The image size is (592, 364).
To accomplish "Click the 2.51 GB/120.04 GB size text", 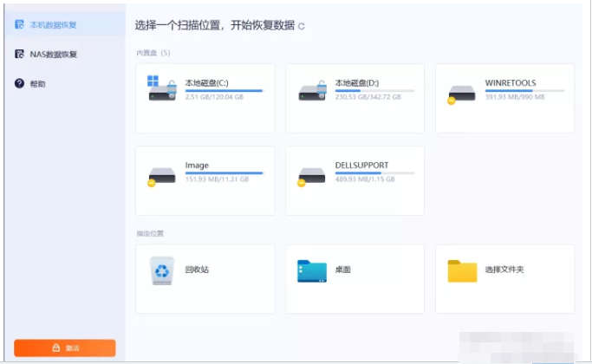I will [x=214, y=97].
